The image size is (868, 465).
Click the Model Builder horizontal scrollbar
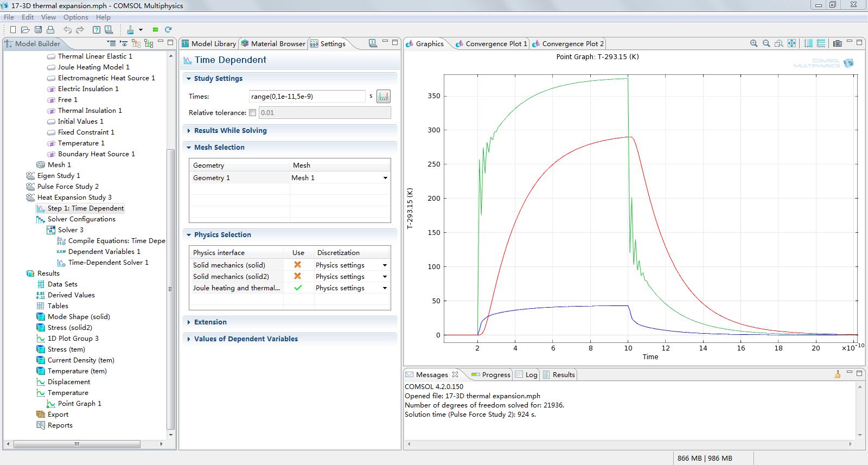[x=76, y=444]
